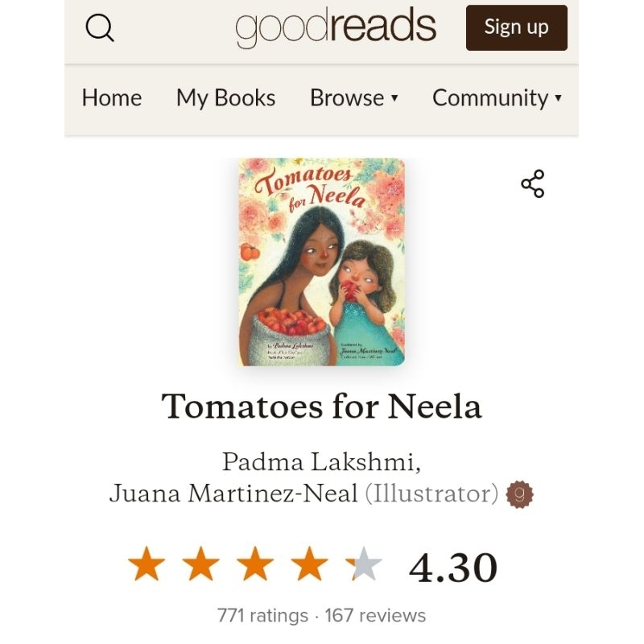Expand the Community dropdown menu

point(497,98)
